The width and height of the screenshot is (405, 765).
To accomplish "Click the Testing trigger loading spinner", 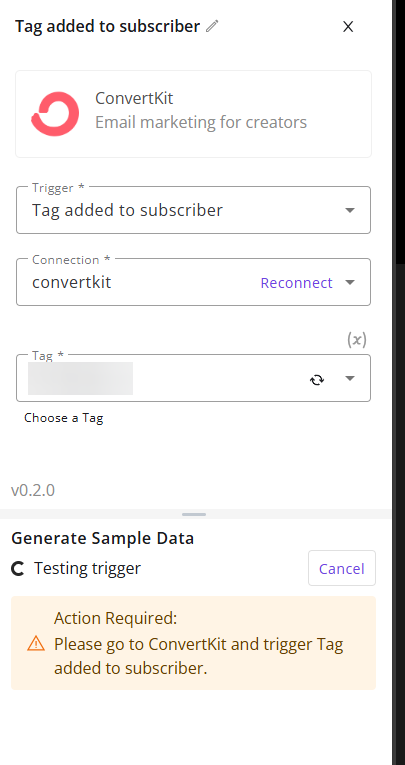I will tap(18, 569).
